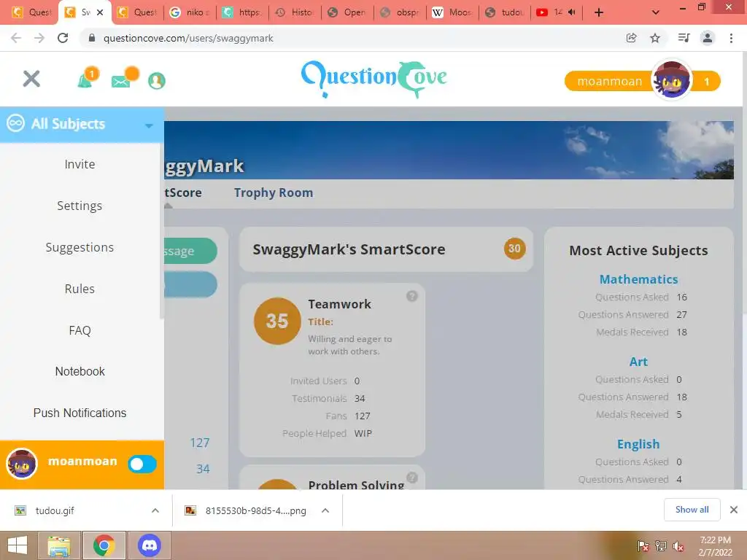Image resolution: width=747 pixels, height=560 pixels.
Task: Open the Mathematics subject link
Action: coord(638,279)
